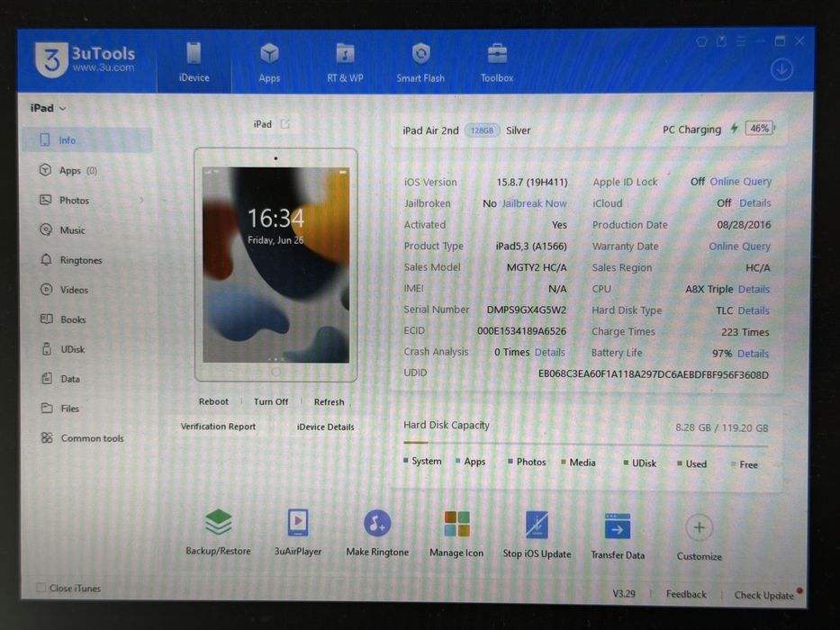Click the System legend swatch
This screenshot has width=840, height=630.
406,460
